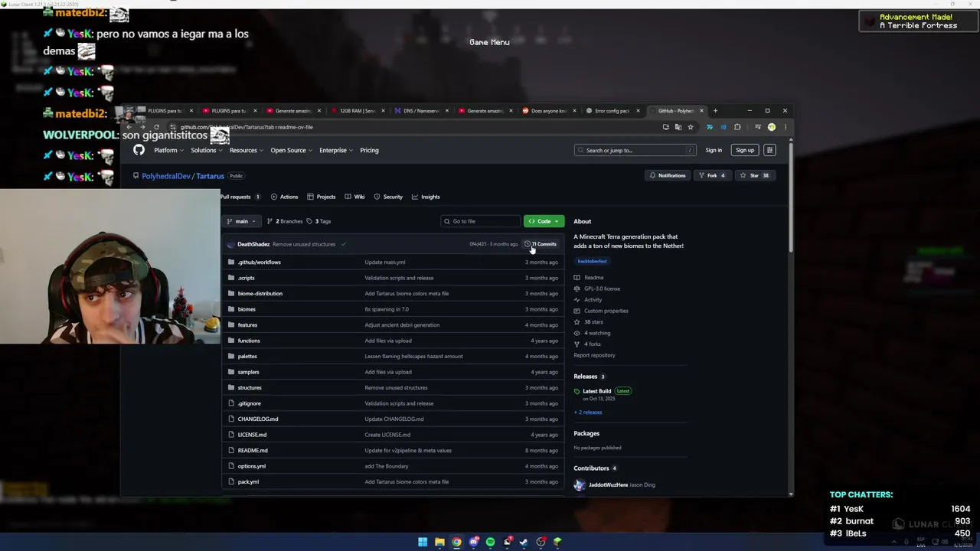Open the structures folder

[250, 388]
